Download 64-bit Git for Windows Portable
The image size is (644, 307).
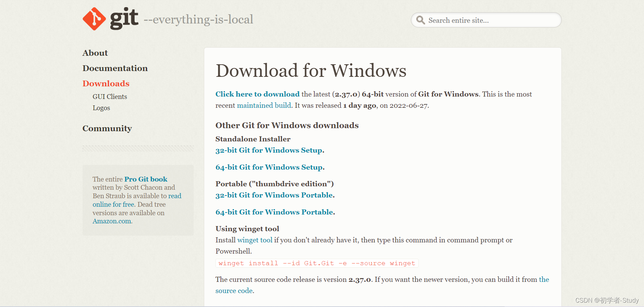click(x=274, y=212)
